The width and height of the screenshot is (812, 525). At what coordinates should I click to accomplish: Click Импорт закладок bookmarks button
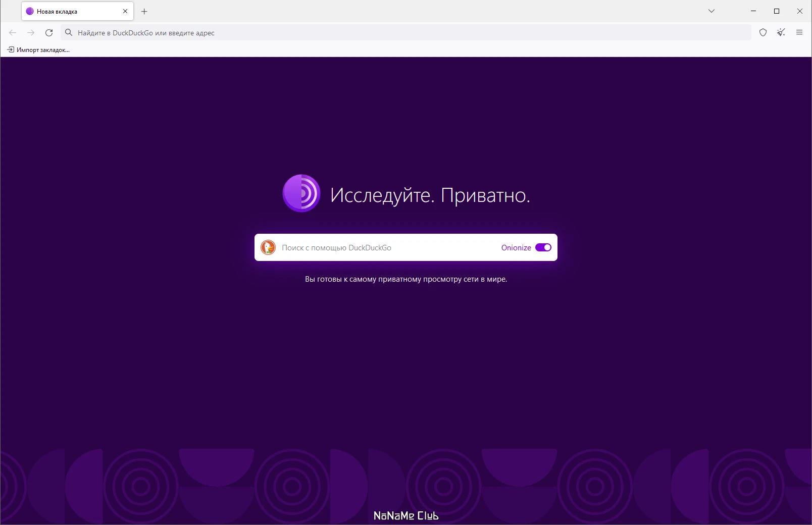pyautogui.click(x=38, y=50)
